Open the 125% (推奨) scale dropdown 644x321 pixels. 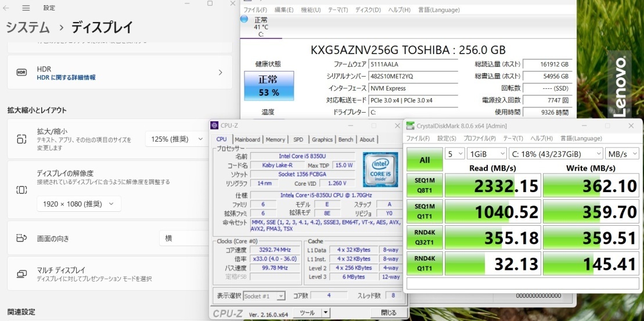pyautogui.click(x=176, y=139)
